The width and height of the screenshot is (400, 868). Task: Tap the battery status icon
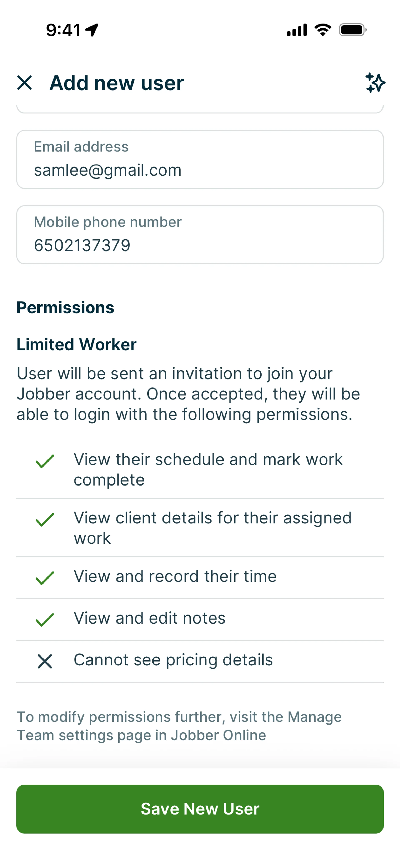pyautogui.click(x=352, y=30)
